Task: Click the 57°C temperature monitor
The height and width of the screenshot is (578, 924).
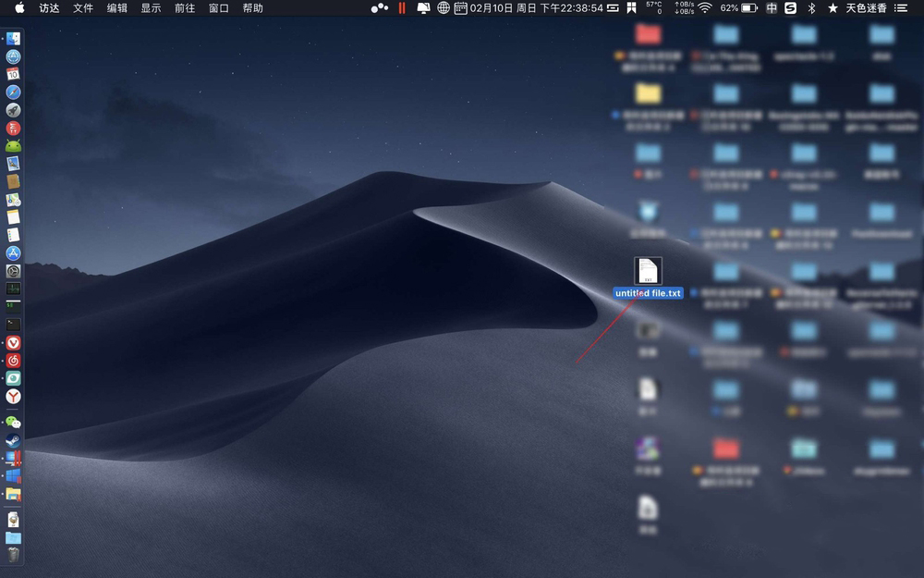Action: pos(653,7)
